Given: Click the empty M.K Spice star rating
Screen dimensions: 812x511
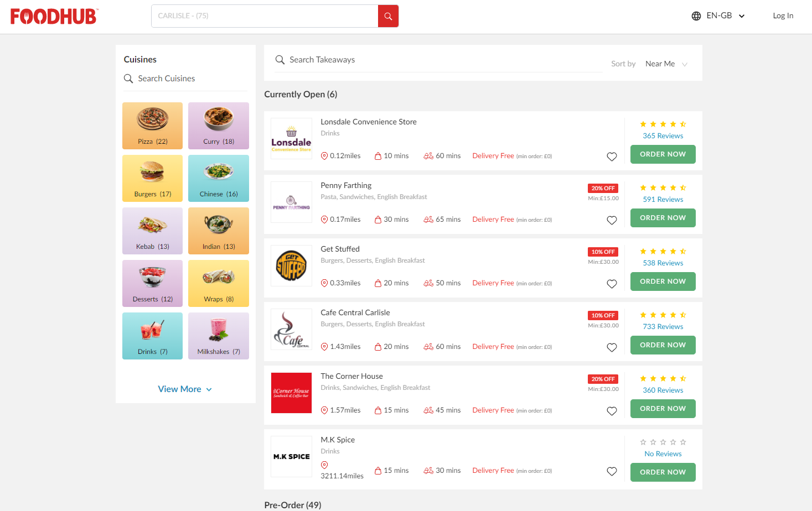Looking at the screenshot, I should click(663, 442).
